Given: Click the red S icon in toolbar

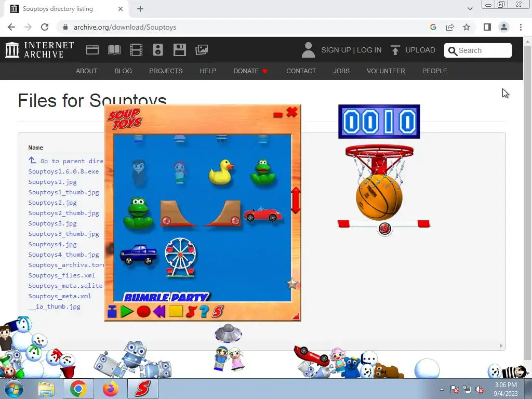Looking at the screenshot, I should tap(218, 312).
